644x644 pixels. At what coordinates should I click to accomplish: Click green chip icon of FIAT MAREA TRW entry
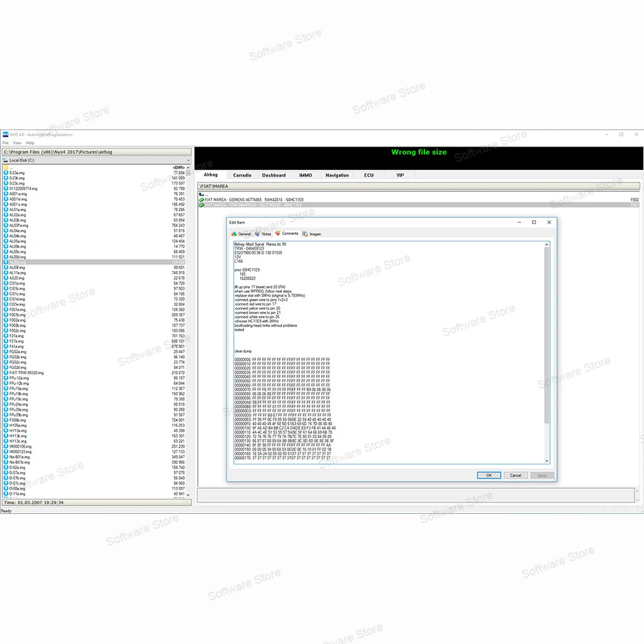tap(201, 205)
